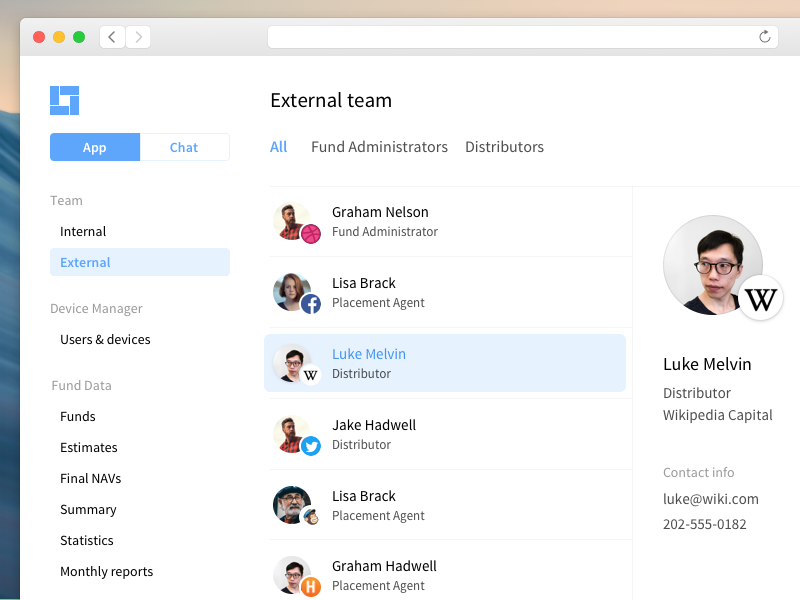The height and width of the screenshot is (600, 800).
Task: Open the Fund Administrators tab
Action: 379,147
